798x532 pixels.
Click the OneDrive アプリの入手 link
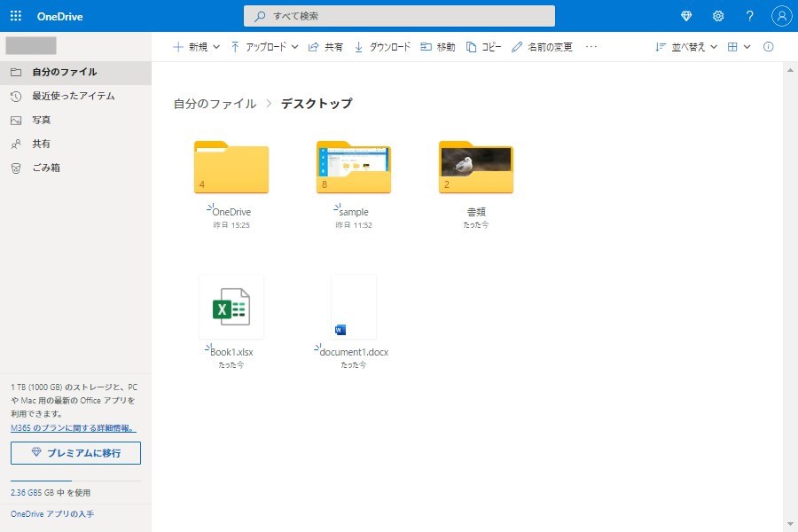pos(52,514)
